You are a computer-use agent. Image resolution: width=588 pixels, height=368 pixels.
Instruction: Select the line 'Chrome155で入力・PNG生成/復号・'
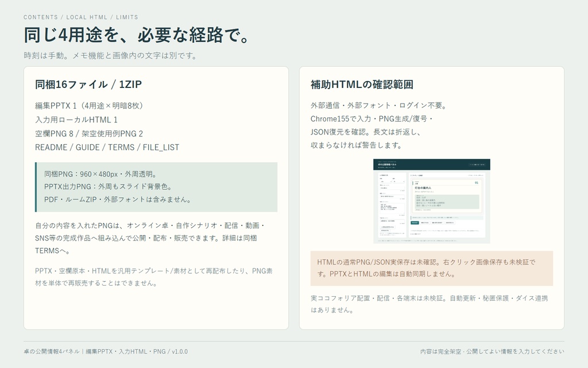[372, 118]
